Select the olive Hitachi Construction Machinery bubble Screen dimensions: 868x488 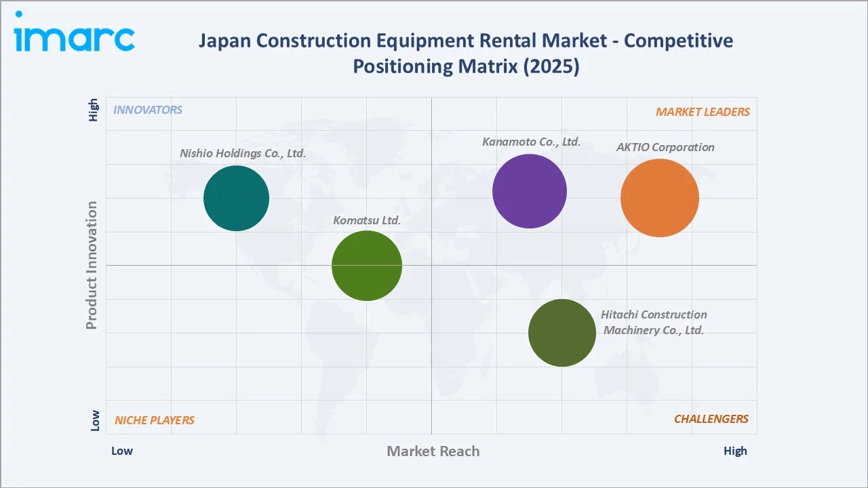click(x=562, y=333)
